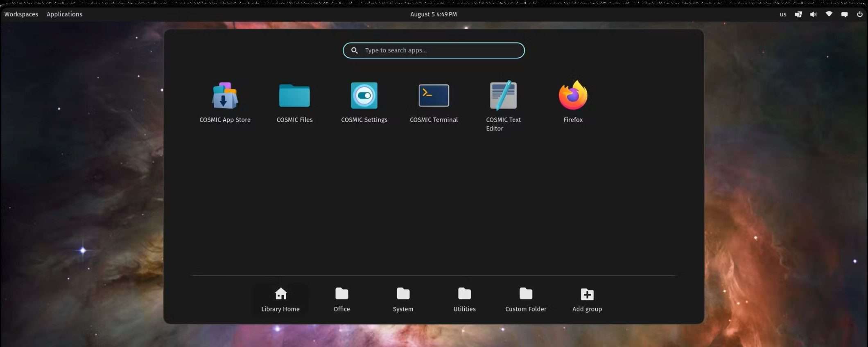Image resolution: width=868 pixels, height=347 pixels.
Task: Select the Library Home group
Action: (x=280, y=300)
